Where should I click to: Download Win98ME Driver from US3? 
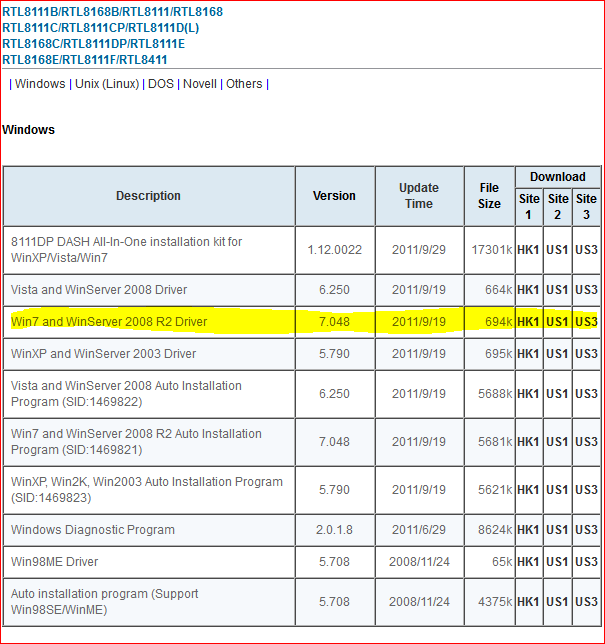586,561
